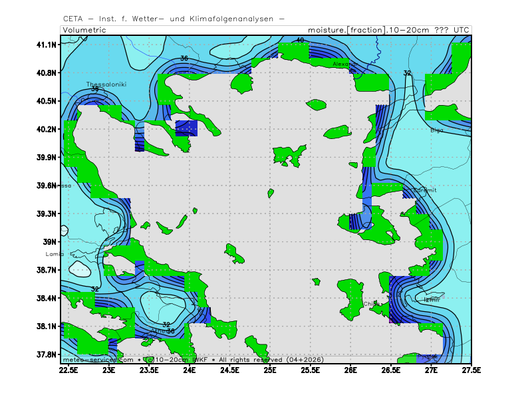532x399 pixels.
Task: Select the 40.2N latitude tick label
Action: (47, 129)
